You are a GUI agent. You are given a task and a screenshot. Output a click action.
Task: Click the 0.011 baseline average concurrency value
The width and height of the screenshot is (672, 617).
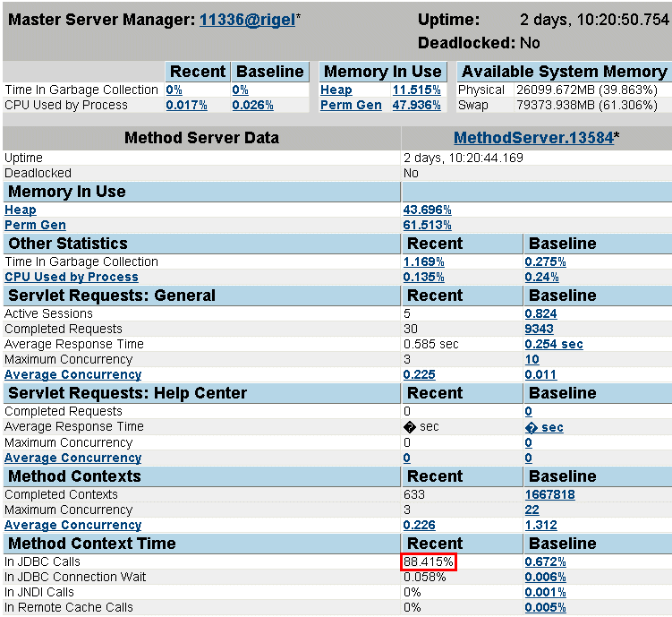pos(540,374)
